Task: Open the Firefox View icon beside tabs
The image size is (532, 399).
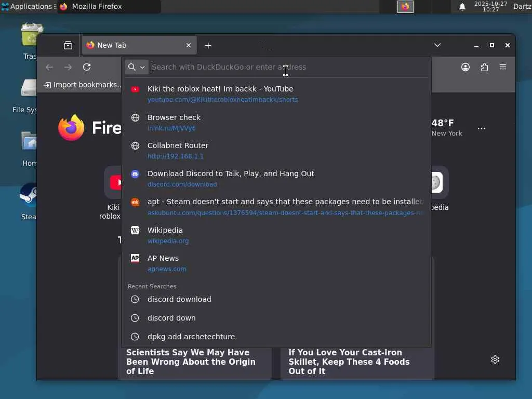Action: click(x=68, y=45)
